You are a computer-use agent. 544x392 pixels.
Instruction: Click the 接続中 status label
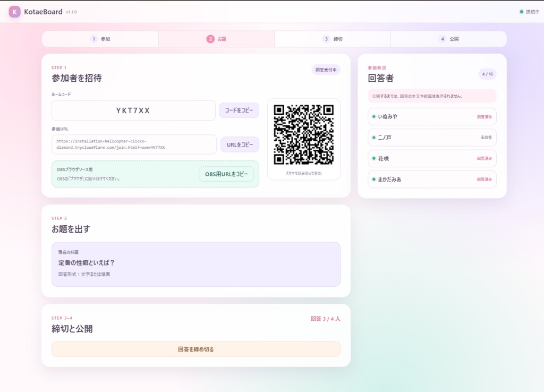click(532, 12)
